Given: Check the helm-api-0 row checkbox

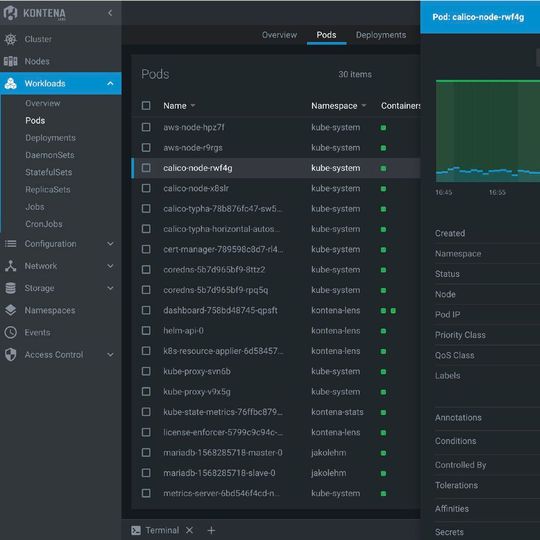Looking at the screenshot, I should click(x=146, y=330).
